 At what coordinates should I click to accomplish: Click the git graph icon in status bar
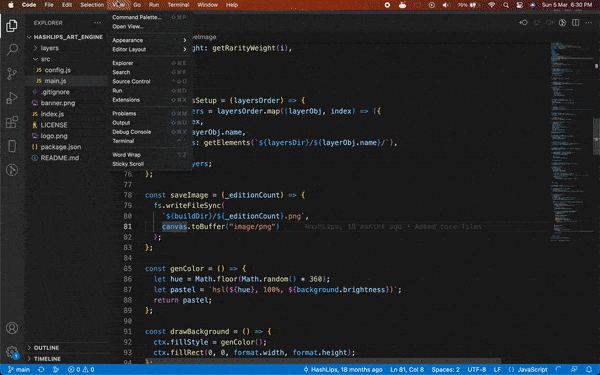(56, 370)
